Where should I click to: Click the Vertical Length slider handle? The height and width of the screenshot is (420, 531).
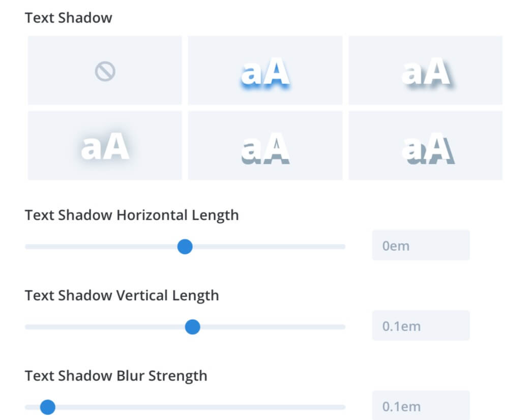click(193, 327)
